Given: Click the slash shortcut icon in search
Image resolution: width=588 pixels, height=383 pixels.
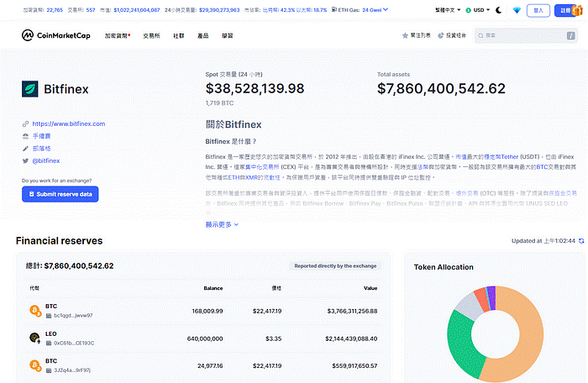Looking at the screenshot, I should (570, 35).
